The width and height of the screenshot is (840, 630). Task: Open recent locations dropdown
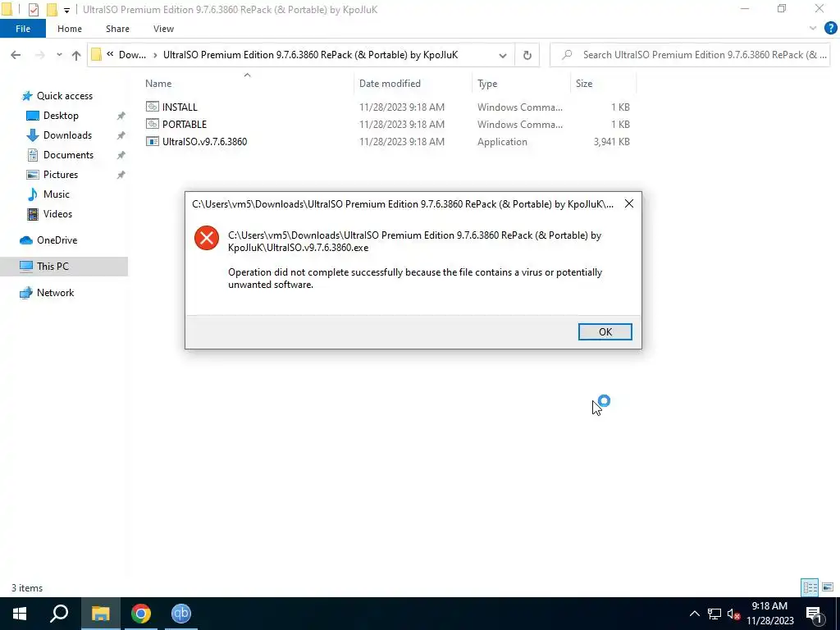(x=59, y=55)
